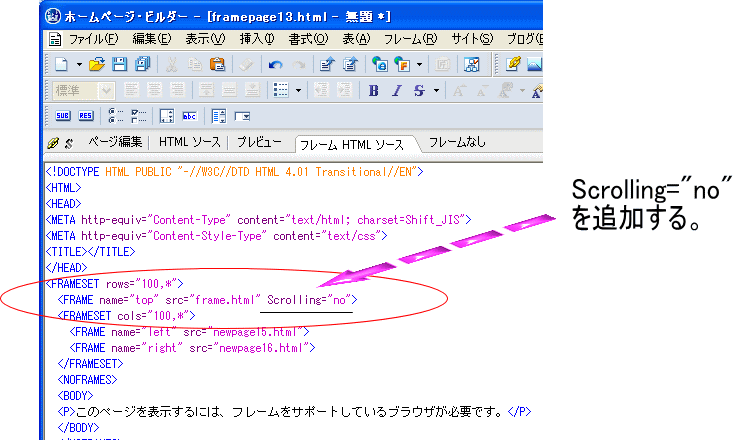Click the align center icon

154,90
